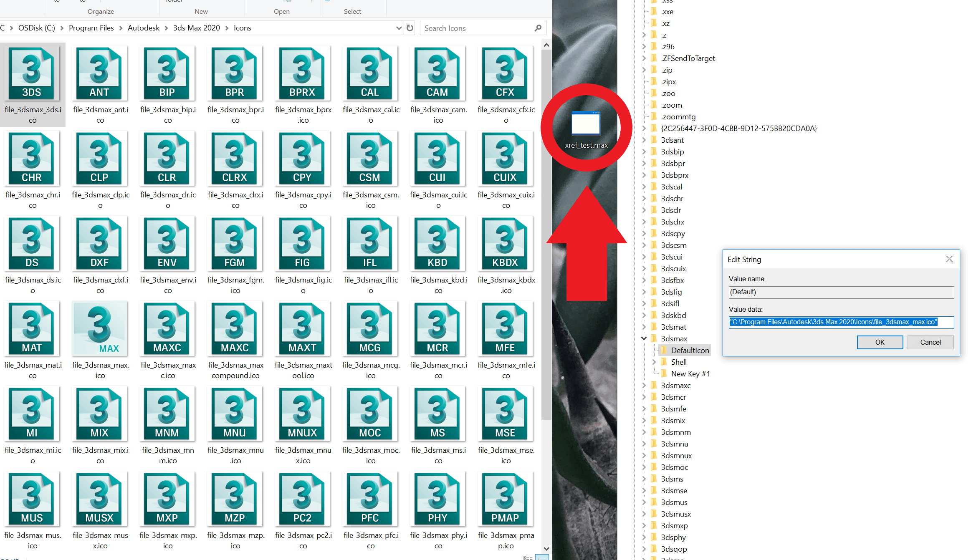The width and height of the screenshot is (976, 560).
Task: Select the file_3dsmax_pmap.ico PMAP icon
Action: tap(505, 499)
